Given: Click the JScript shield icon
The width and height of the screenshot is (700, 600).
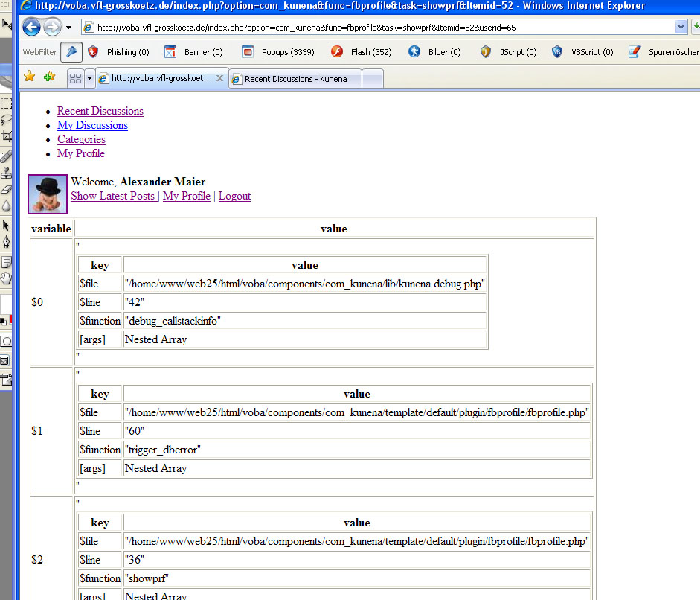Looking at the screenshot, I should [486, 52].
